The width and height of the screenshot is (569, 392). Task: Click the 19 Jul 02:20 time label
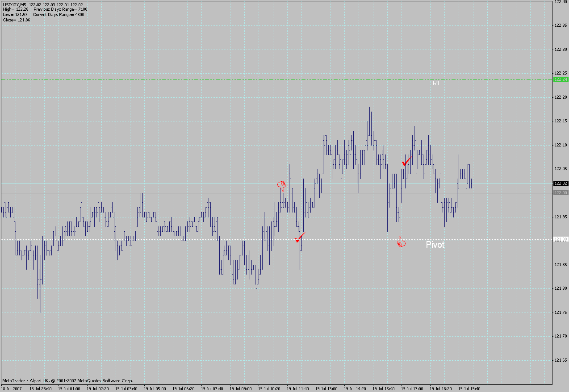tap(98, 389)
